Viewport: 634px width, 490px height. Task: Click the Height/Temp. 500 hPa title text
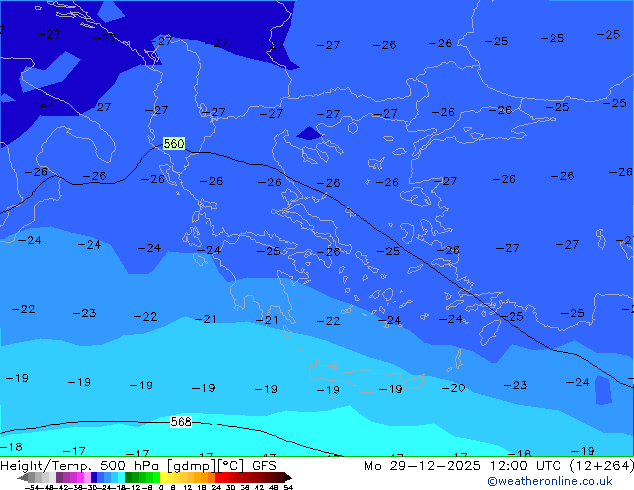click(80, 466)
